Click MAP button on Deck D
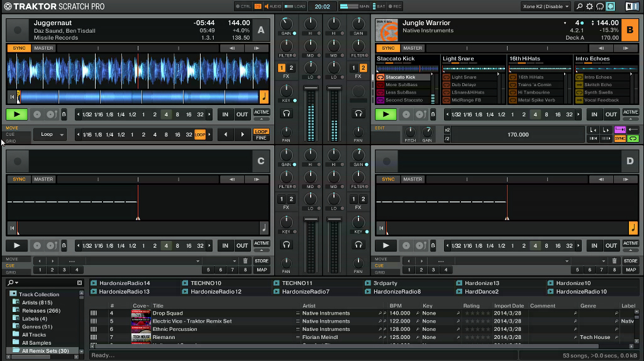 [630, 270]
